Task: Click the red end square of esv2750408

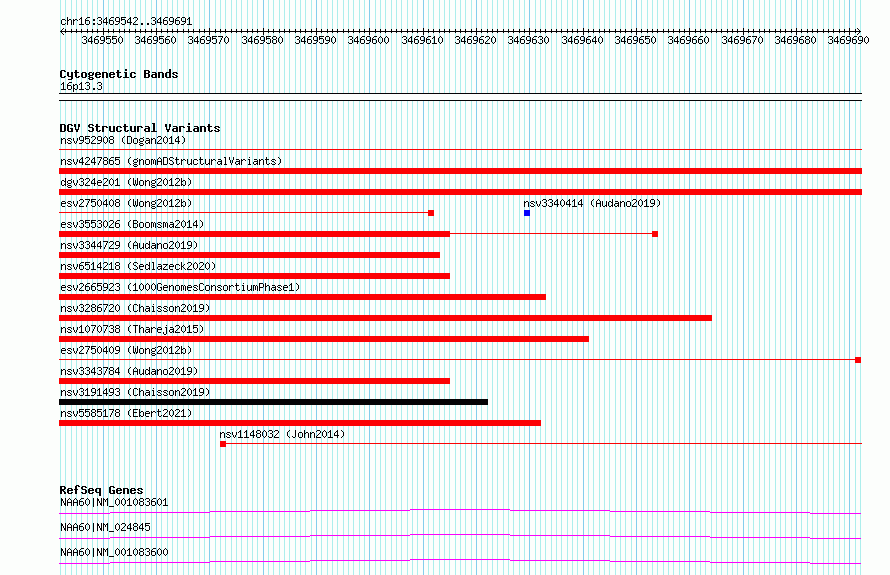Action: click(431, 213)
